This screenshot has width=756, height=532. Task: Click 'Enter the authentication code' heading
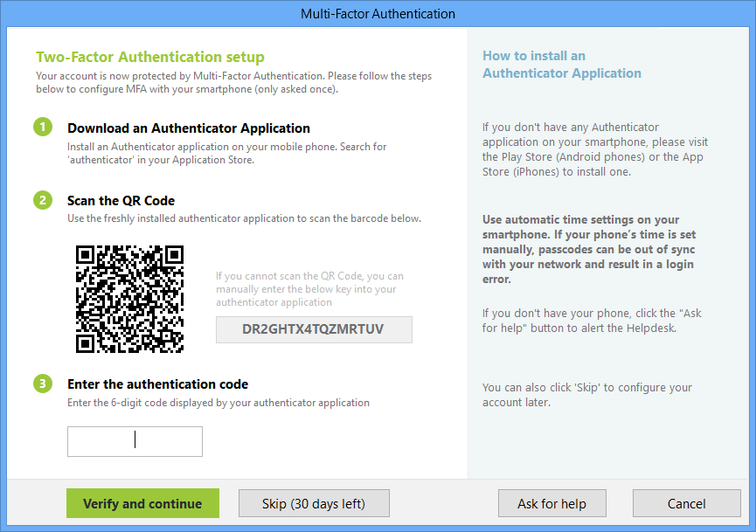(157, 384)
